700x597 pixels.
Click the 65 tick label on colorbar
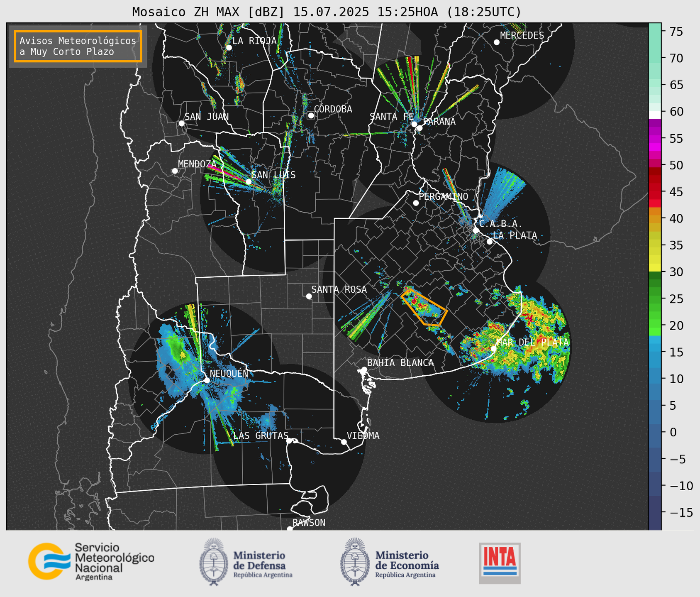[x=676, y=85]
